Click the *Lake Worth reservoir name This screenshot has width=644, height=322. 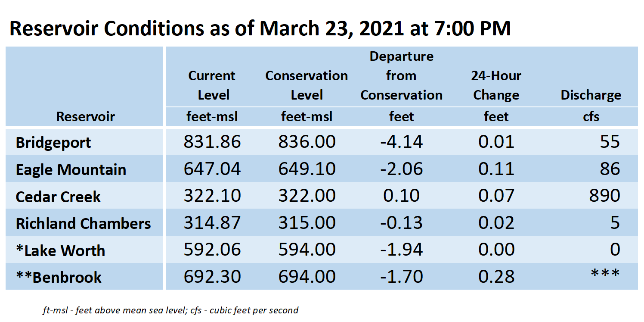pos(60,250)
